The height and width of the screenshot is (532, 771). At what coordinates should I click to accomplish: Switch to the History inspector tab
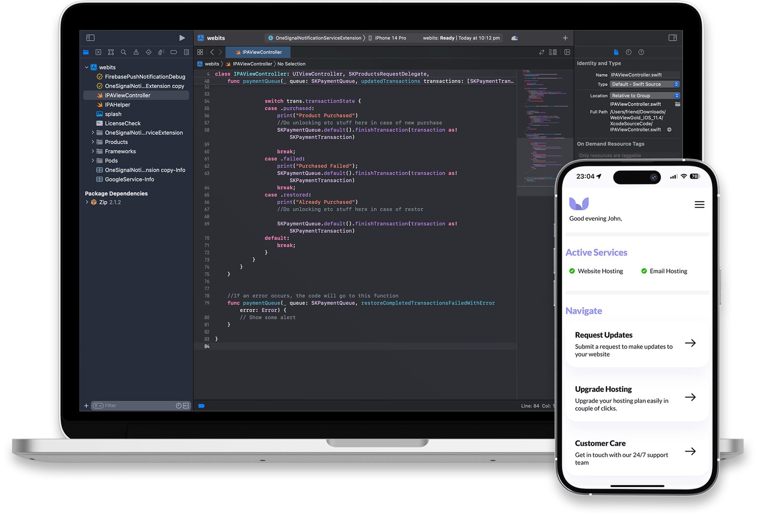pos(628,52)
